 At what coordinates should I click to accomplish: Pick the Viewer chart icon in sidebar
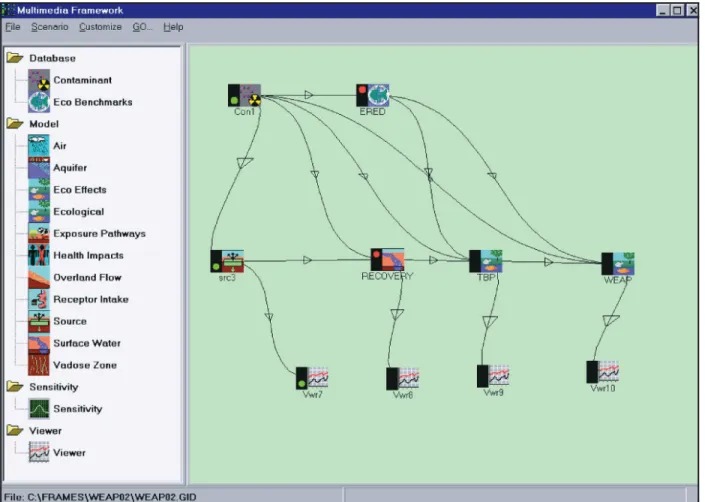pos(39,452)
